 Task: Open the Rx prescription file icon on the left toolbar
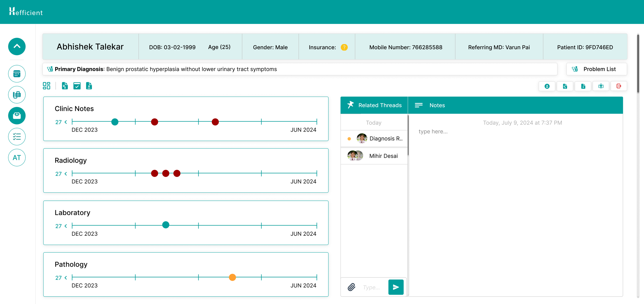(x=65, y=86)
